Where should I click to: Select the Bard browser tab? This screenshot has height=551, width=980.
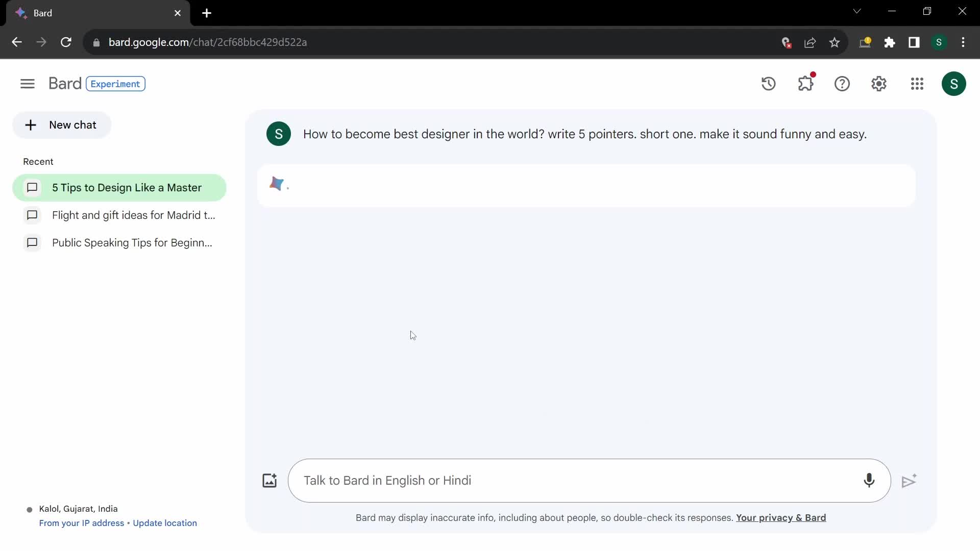pos(98,13)
